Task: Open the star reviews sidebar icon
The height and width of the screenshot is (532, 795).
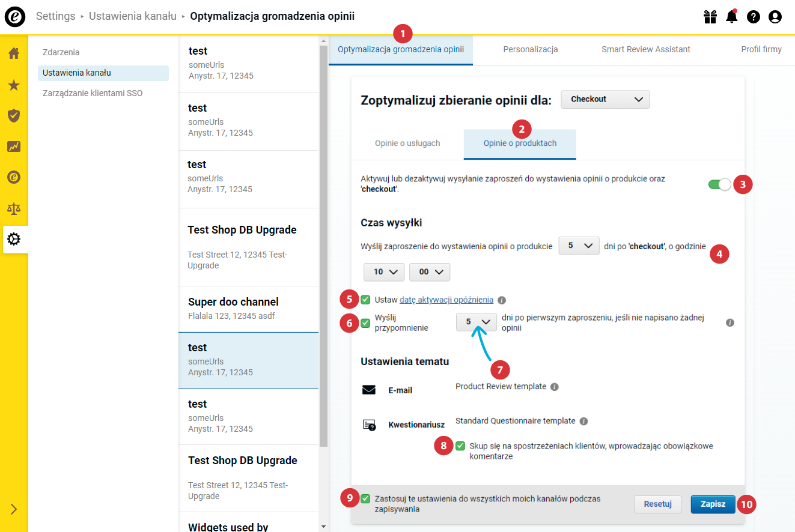Action: click(14, 85)
